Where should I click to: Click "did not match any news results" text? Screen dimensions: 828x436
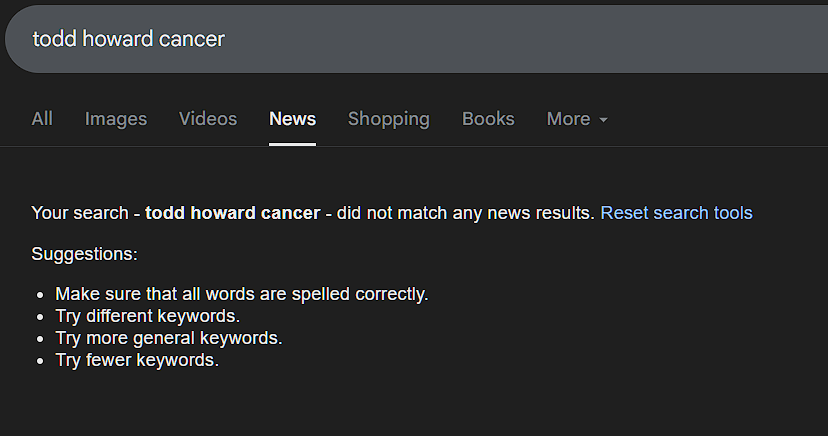tap(465, 213)
